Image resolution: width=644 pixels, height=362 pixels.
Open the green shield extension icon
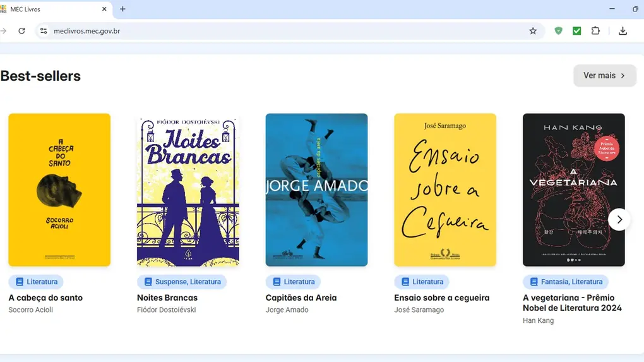click(558, 31)
